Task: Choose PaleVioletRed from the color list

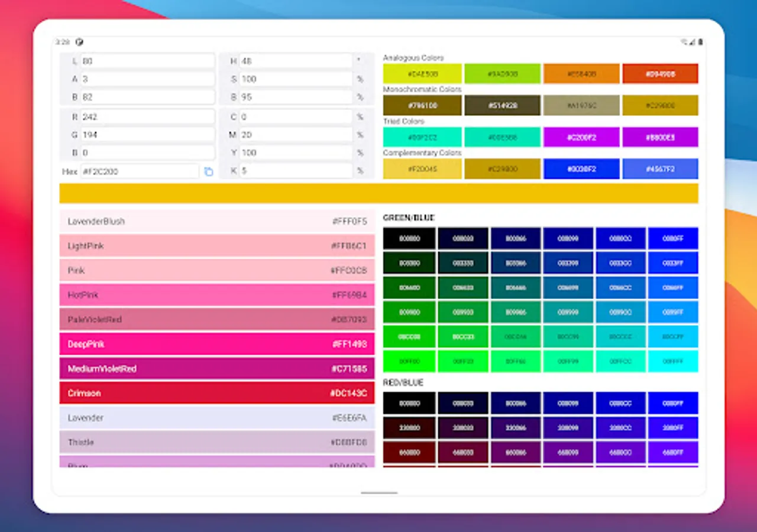Action: [x=217, y=319]
